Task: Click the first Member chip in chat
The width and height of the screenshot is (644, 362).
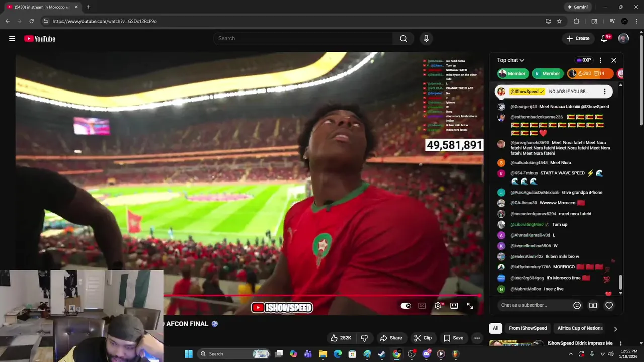Action: [513, 74]
